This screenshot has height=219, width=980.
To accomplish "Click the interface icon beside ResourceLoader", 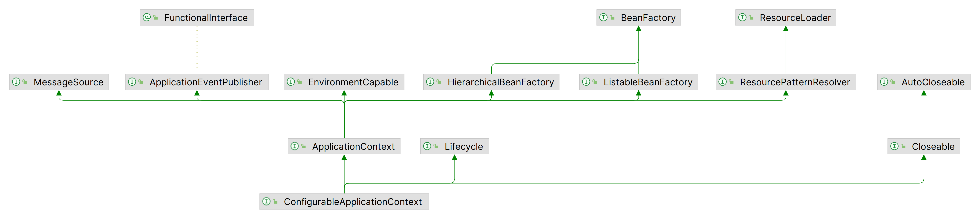I will pyautogui.click(x=742, y=17).
